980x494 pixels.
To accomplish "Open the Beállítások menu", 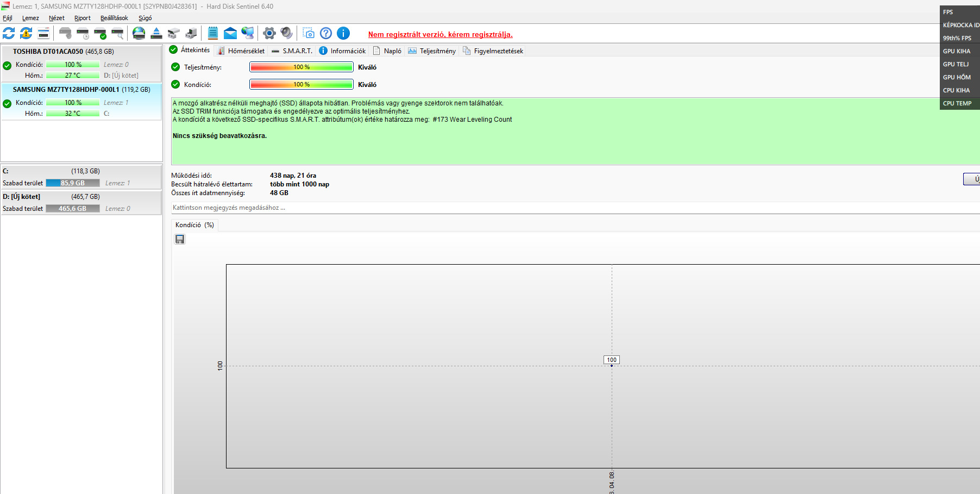I will pyautogui.click(x=114, y=18).
